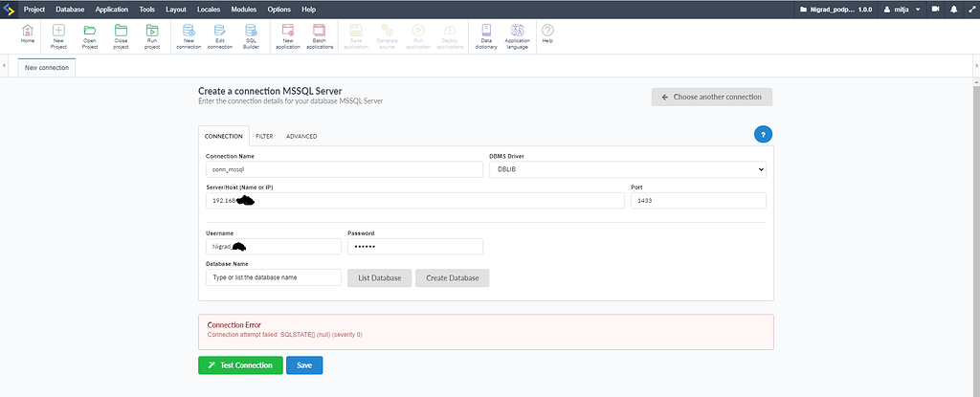The width and height of the screenshot is (980, 397).
Task: Open the notifications bell icon
Action: (953, 9)
